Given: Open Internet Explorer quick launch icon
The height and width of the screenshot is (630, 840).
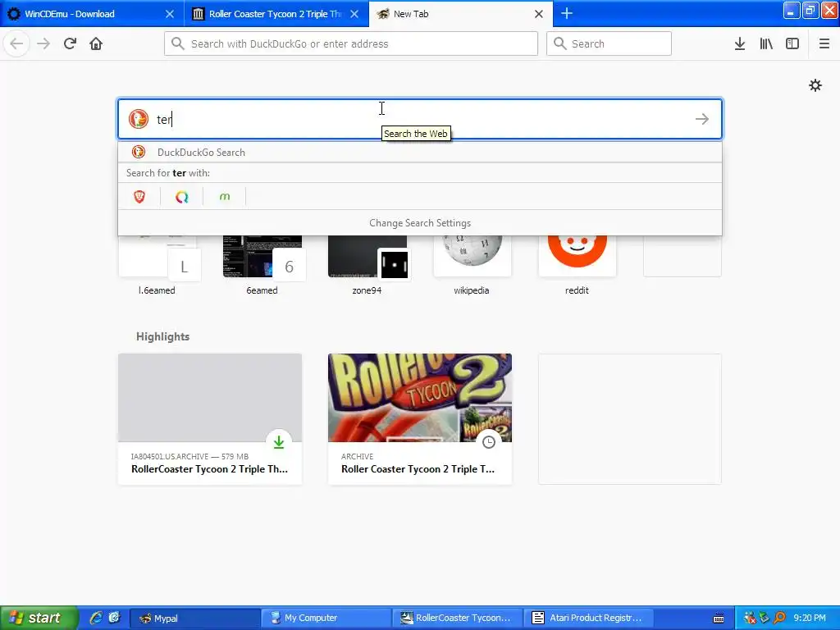Looking at the screenshot, I should (x=96, y=618).
